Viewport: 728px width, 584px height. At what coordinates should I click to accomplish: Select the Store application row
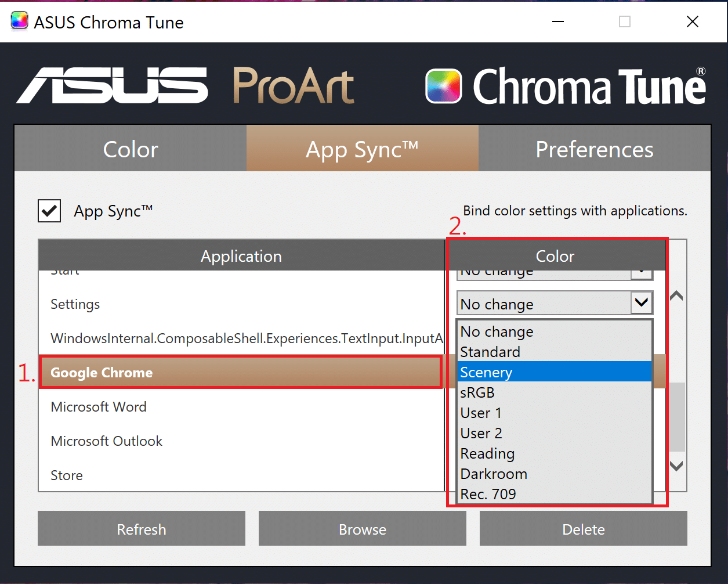241,475
